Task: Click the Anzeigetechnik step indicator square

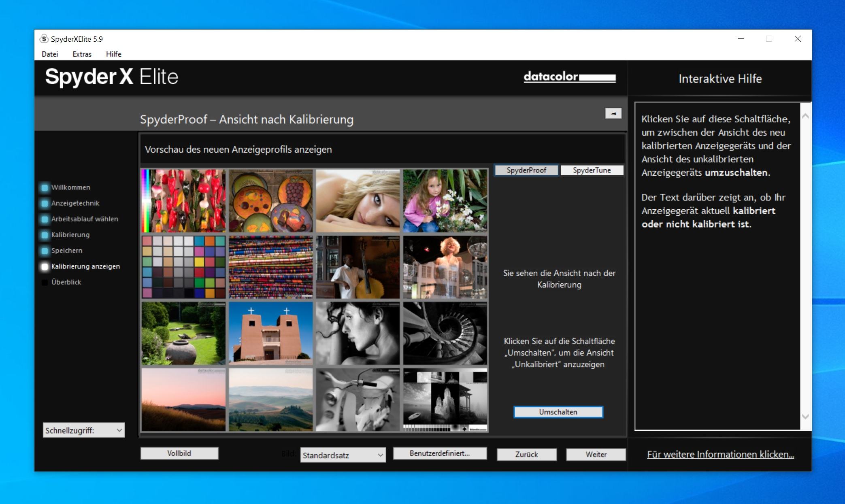Action: pyautogui.click(x=45, y=203)
